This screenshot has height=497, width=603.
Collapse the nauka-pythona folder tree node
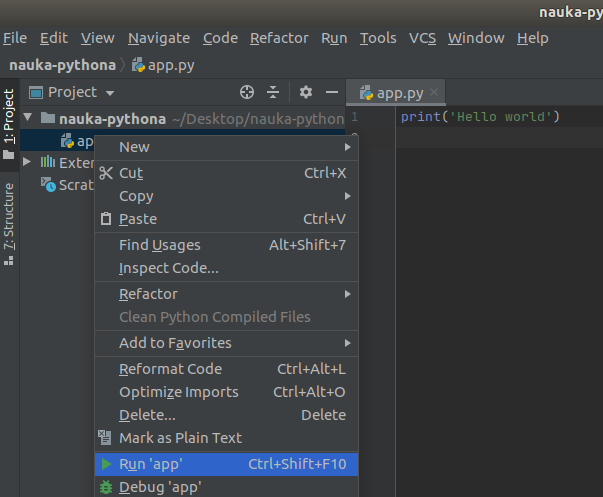27,118
